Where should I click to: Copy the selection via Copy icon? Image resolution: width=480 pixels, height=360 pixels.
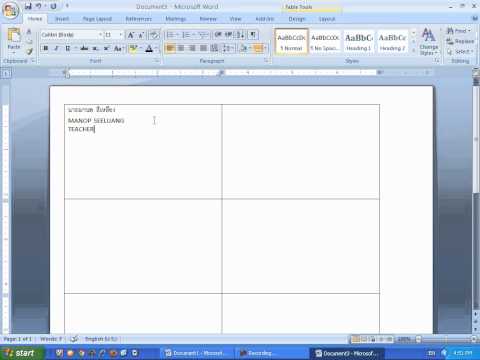pyautogui.click(x=29, y=41)
